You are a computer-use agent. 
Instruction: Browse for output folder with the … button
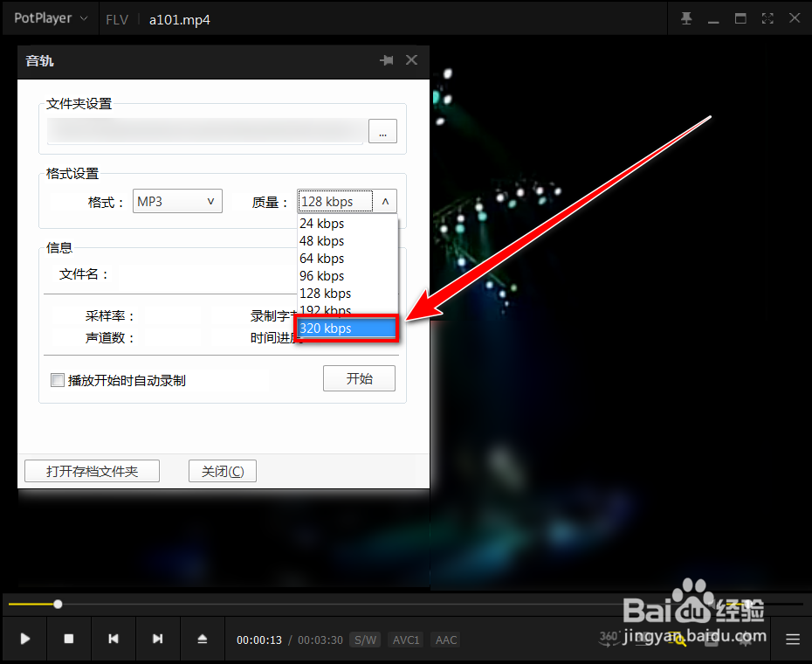382,131
